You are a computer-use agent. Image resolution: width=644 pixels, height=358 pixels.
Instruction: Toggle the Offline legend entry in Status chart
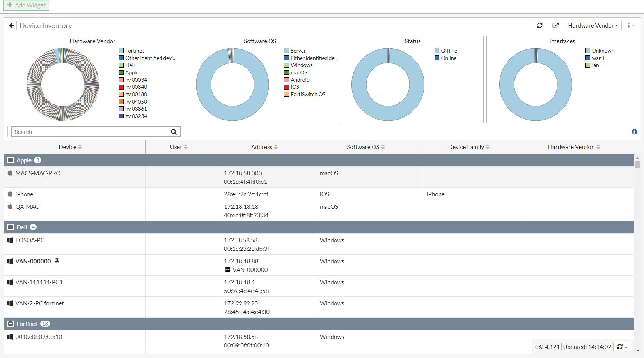click(x=445, y=51)
